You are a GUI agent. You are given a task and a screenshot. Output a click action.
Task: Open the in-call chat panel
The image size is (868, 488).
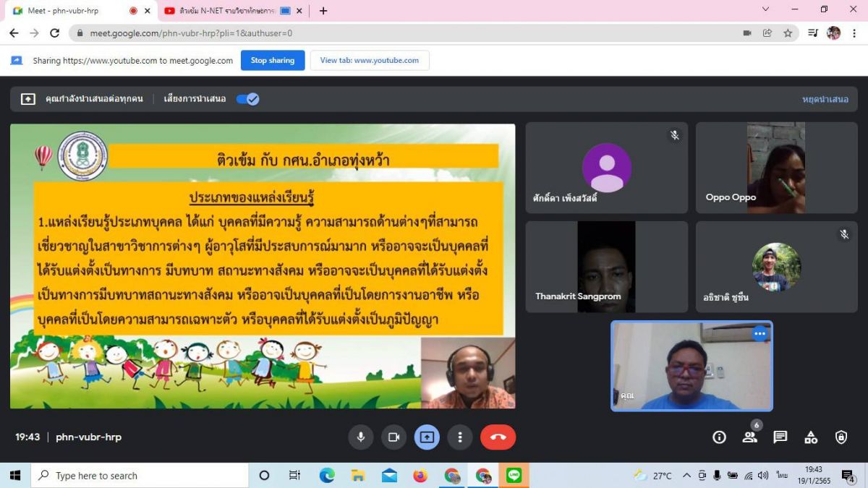(x=780, y=437)
